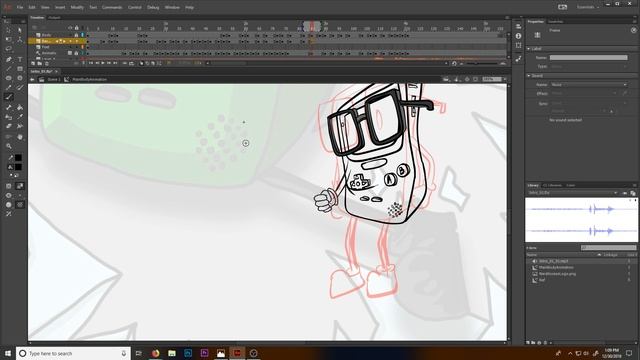640x360 pixels.
Task: Select the Text tool
Action: click(x=20, y=60)
